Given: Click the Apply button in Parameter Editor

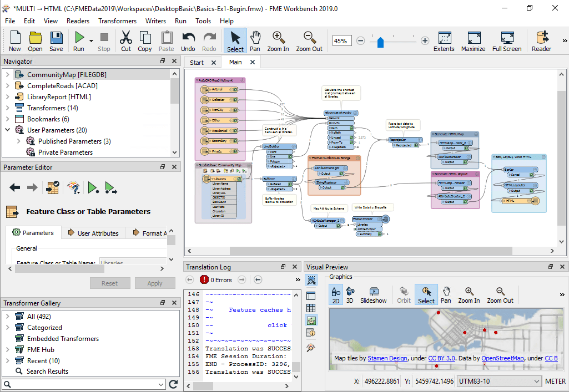Looking at the screenshot, I should (155, 283).
